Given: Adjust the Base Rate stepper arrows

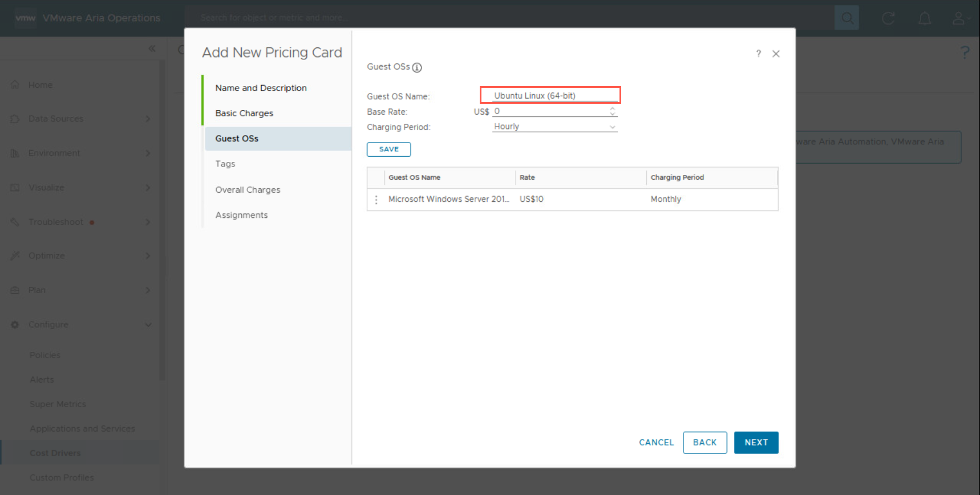Looking at the screenshot, I should [612, 111].
